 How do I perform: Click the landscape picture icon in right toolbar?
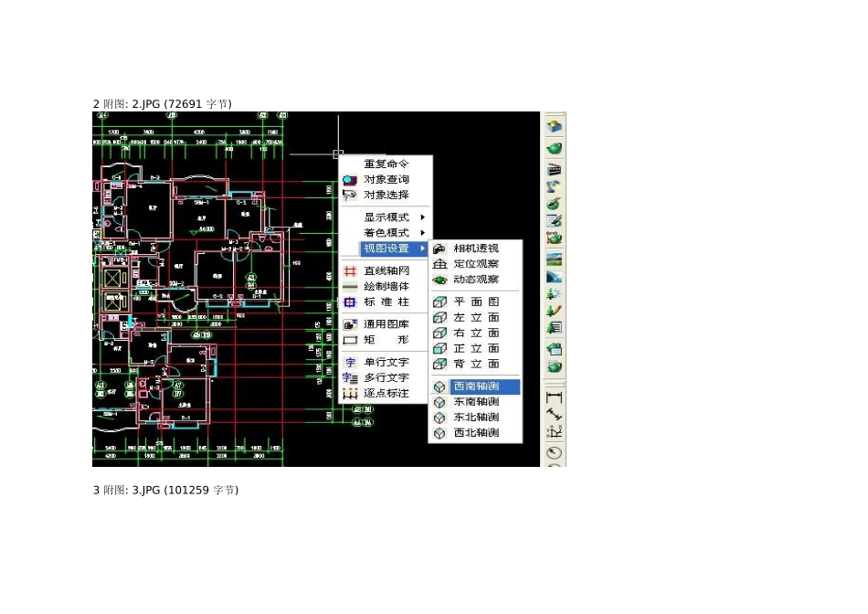click(554, 259)
